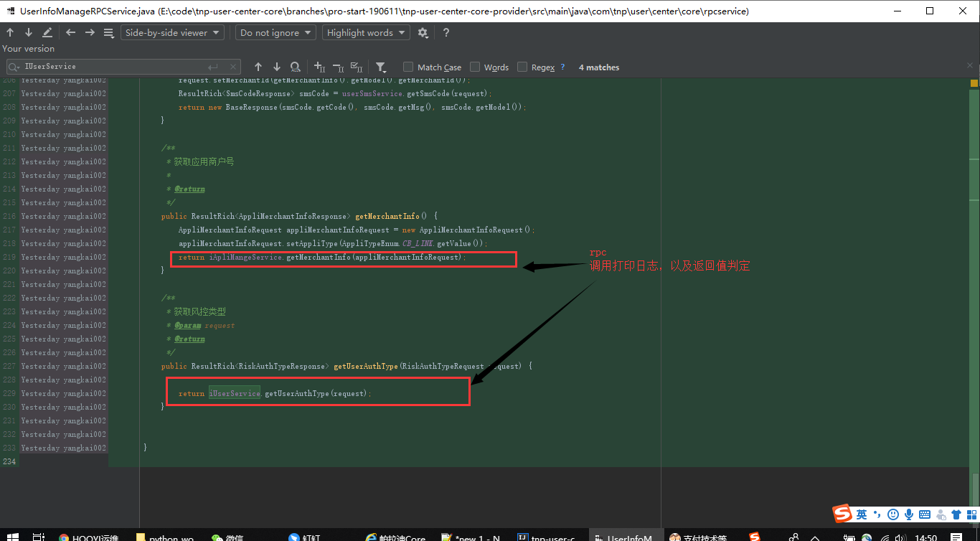The image size is (980, 541).
Task: Jump to previous difference arrow in diff toolbar
Action: pos(10,32)
